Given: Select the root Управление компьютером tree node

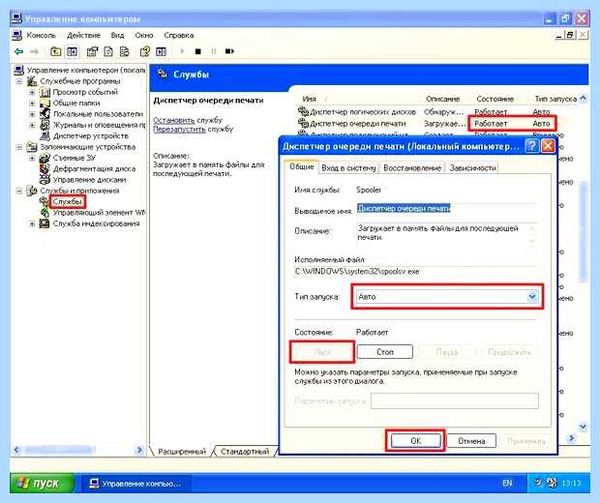Looking at the screenshot, I should tap(85, 70).
